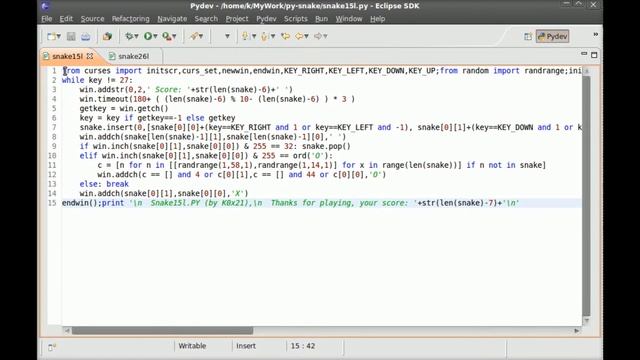This screenshot has width=640, height=360.
Task: Click the Previous Annotation icon
Action: (x=264, y=36)
